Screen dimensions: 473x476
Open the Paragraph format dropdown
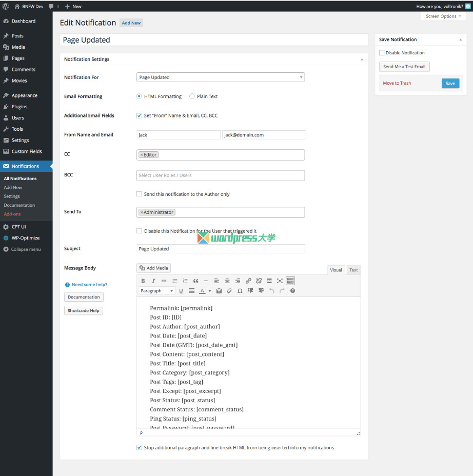(x=157, y=291)
